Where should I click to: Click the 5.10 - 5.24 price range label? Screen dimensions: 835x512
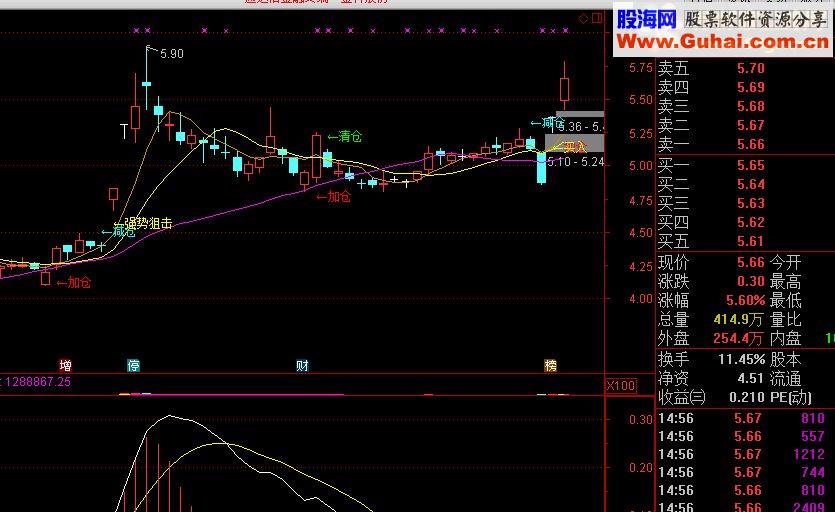click(x=576, y=161)
